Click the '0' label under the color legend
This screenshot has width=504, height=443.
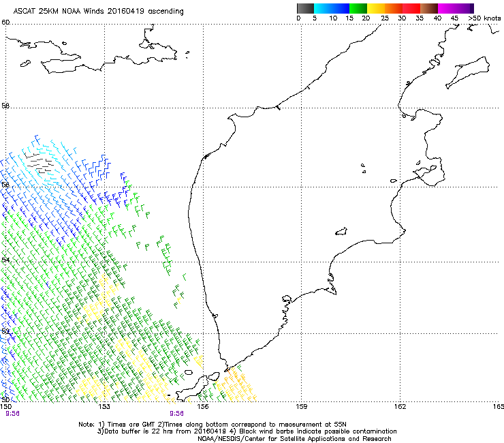coord(298,18)
